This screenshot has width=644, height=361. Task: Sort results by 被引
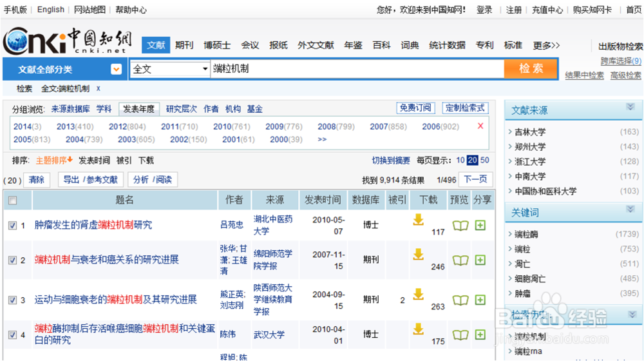tap(124, 161)
